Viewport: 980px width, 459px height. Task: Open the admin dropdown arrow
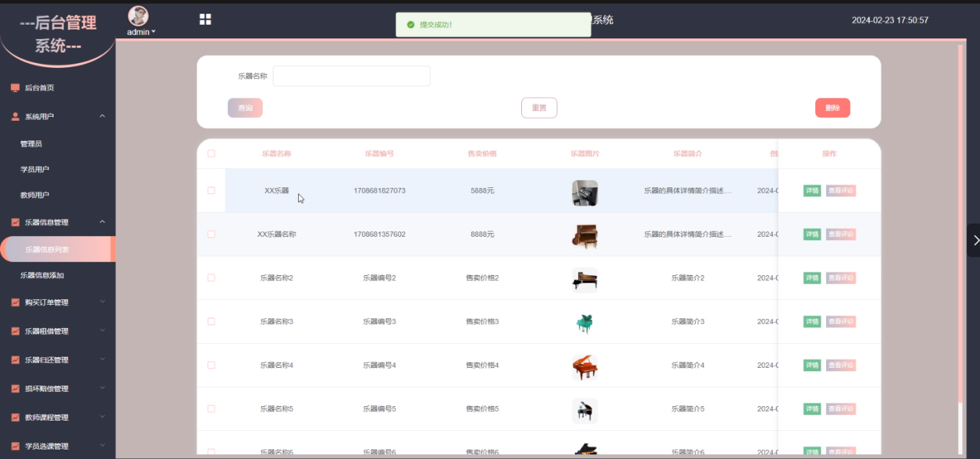[154, 32]
